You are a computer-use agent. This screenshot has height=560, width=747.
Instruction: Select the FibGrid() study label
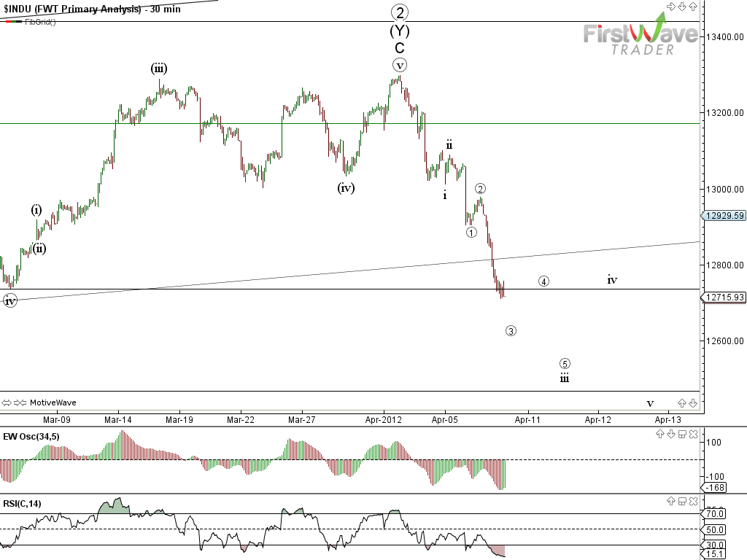[x=40, y=21]
